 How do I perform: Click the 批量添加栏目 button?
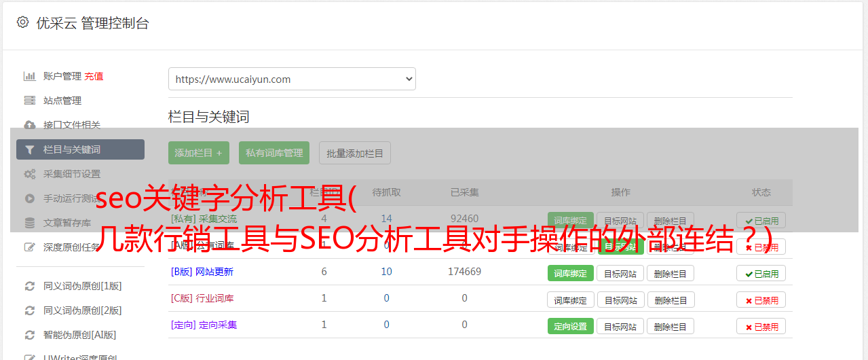355,153
